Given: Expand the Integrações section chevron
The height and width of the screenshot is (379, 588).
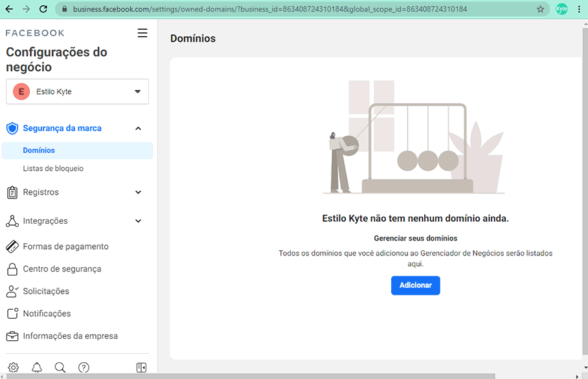Looking at the screenshot, I should (138, 221).
